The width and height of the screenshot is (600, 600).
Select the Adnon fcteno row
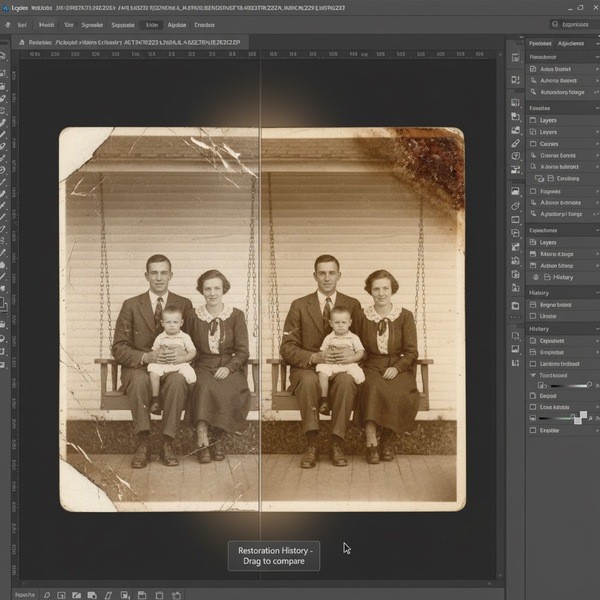[563, 265]
